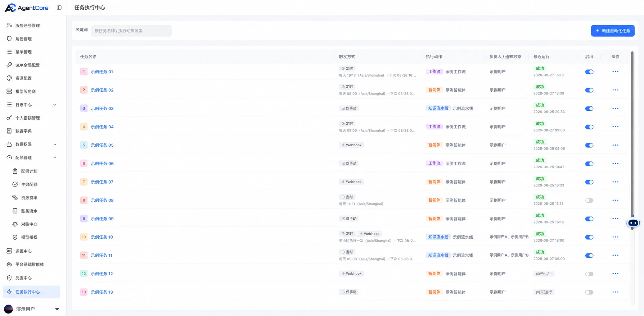Open the more-actions menu for 示例任务 09
This screenshot has height=316, width=644.
click(x=615, y=219)
